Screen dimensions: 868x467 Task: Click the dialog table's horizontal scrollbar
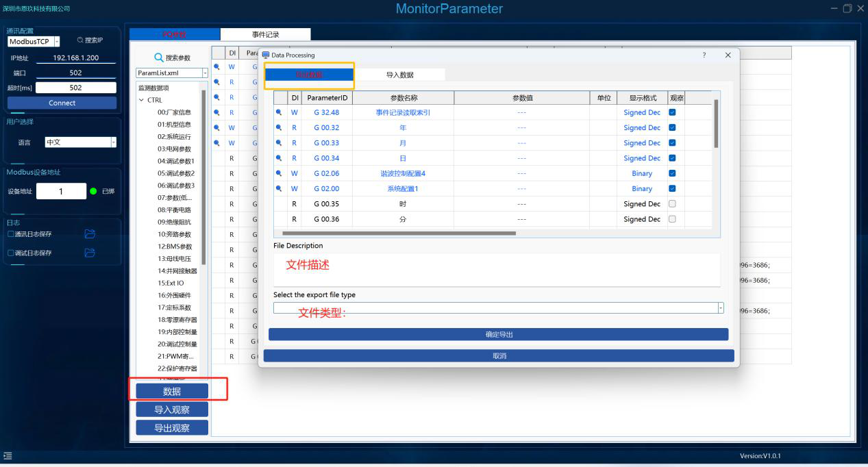pos(399,233)
